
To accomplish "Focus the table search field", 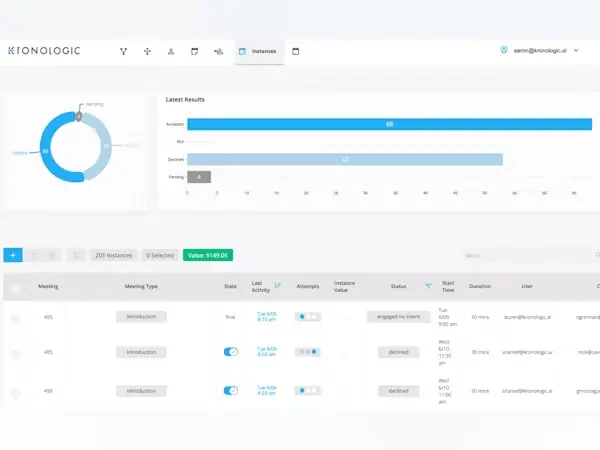I will point(526,255).
